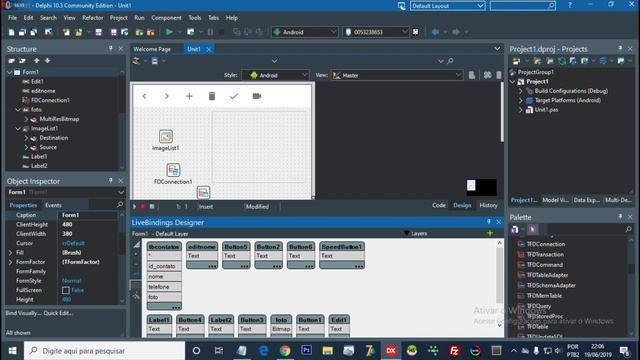Click the search icon in Object Inspector
Viewport: 640px width, 360px height.
tap(120, 204)
